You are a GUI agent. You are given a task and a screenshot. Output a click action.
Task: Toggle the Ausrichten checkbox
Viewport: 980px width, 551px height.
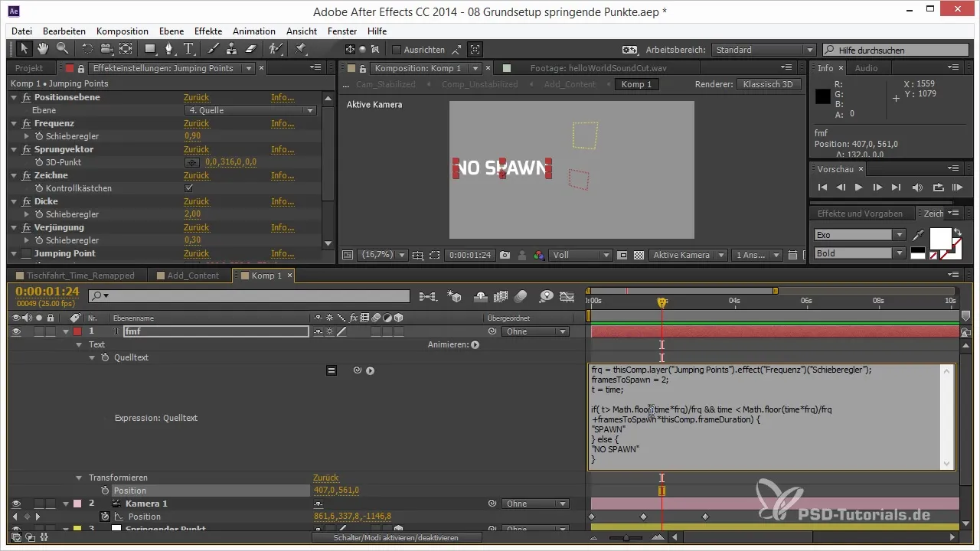(x=397, y=50)
